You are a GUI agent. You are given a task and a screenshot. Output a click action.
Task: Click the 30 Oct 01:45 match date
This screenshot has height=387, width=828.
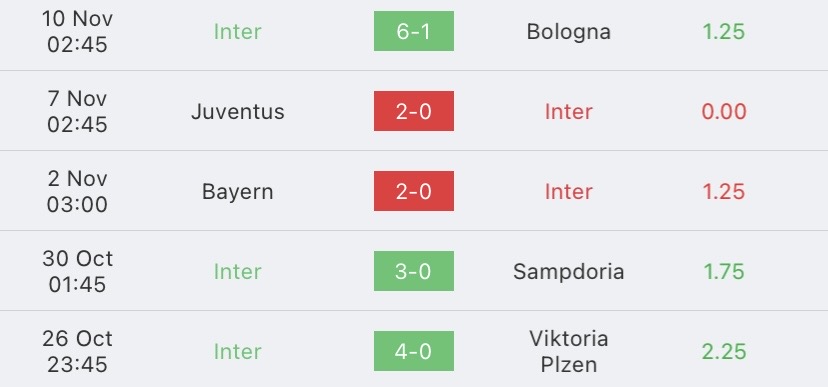[77, 271]
